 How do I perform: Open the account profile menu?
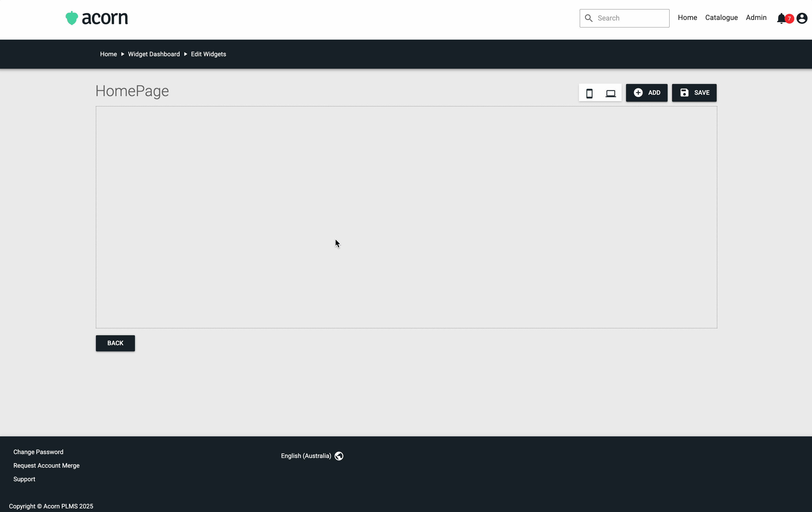802,18
